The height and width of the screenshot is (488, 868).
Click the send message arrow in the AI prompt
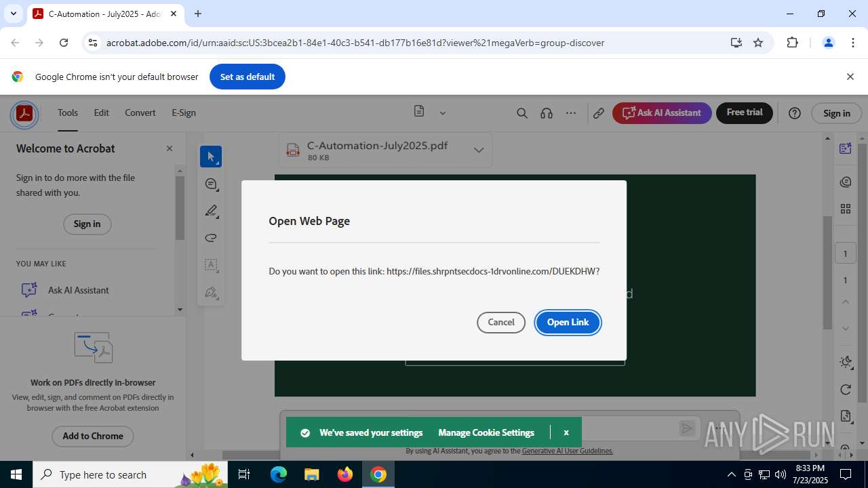point(687,428)
